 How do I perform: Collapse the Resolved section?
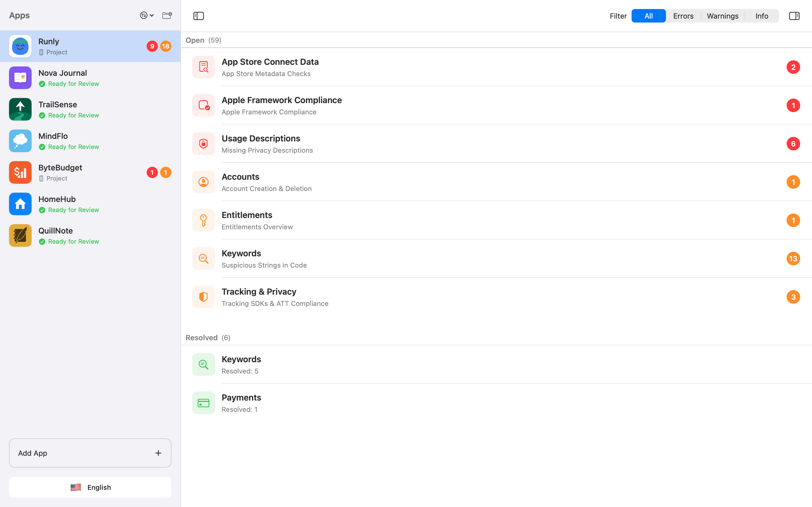pyautogui.click(x=202, y=338)
